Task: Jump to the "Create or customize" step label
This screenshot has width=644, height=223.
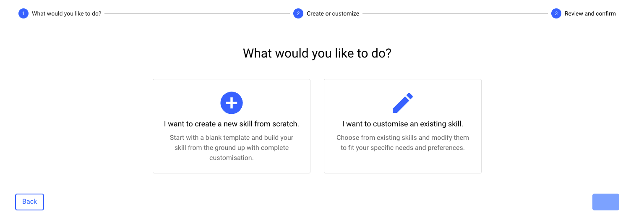Action: tap(333, 13)
